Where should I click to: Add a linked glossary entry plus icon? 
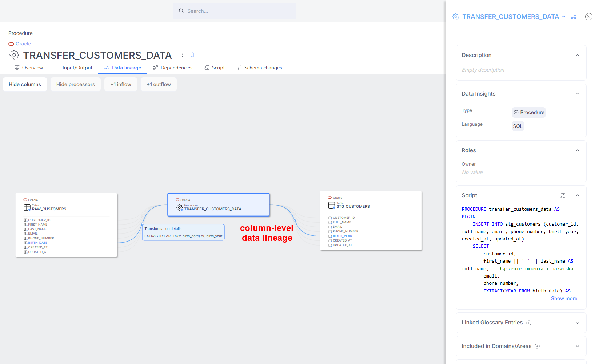tap(529, 323)
